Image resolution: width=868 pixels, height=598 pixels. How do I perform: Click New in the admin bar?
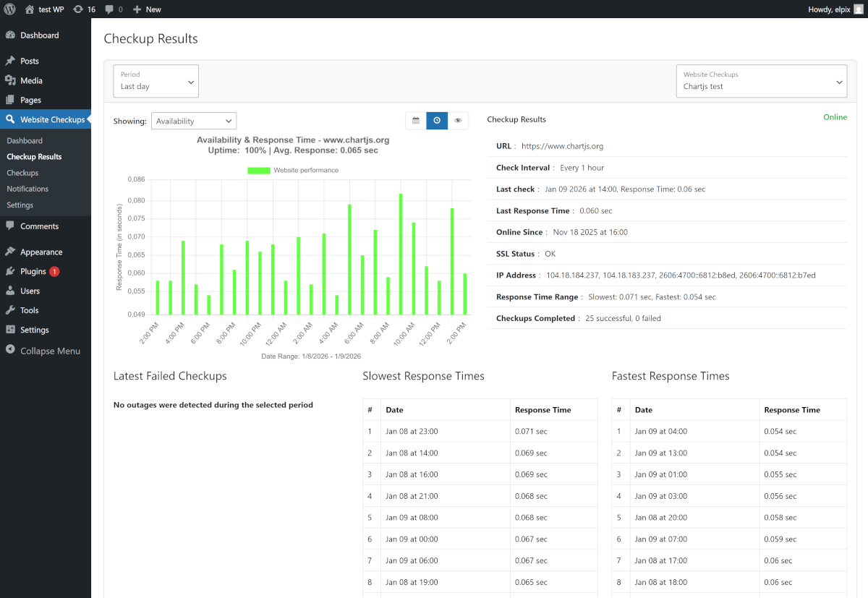[x=147, y=9]
